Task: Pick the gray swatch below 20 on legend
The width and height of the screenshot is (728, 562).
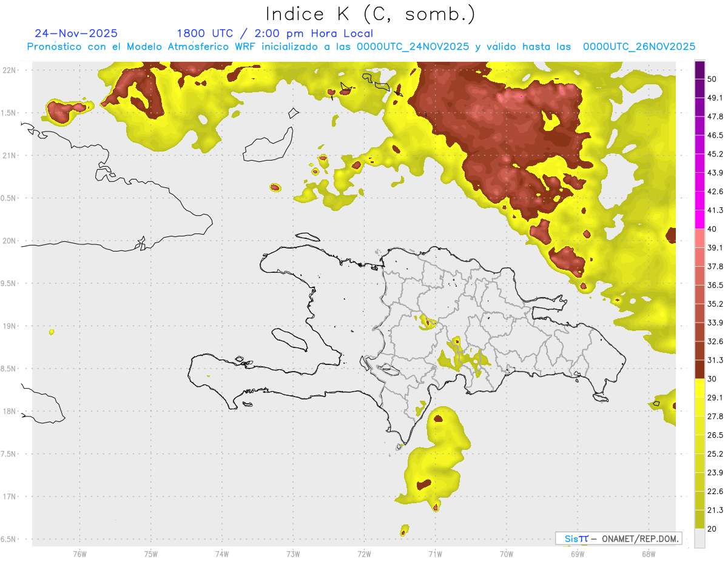Action: 699,538
